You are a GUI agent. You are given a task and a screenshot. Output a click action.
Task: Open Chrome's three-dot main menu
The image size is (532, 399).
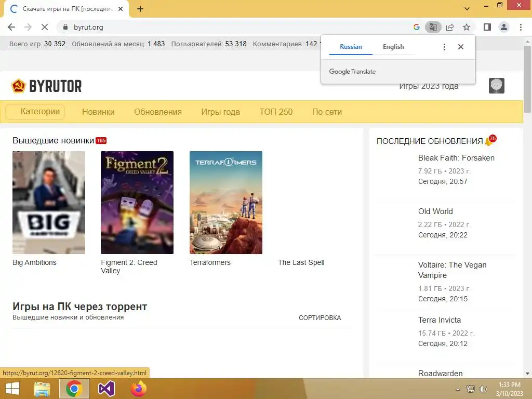(521, 27)
